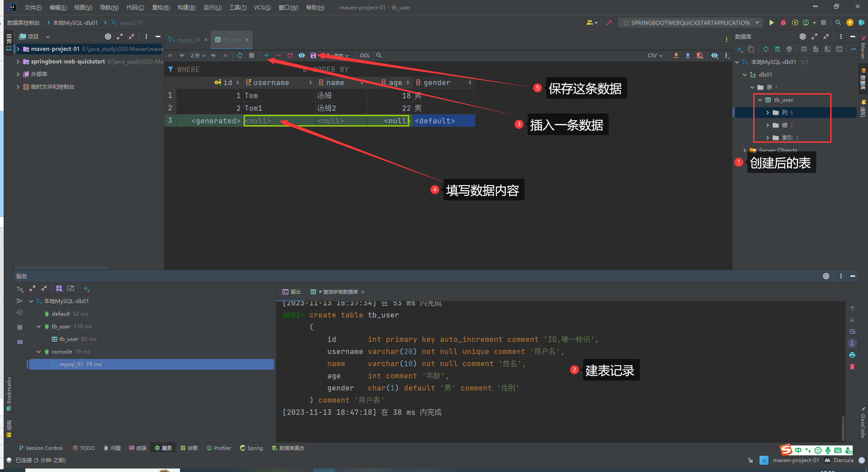Viewport: 868px width, 472px height.
Task: Click the Search Everywhere magnifier icon
Action: (x=838, y=23)
